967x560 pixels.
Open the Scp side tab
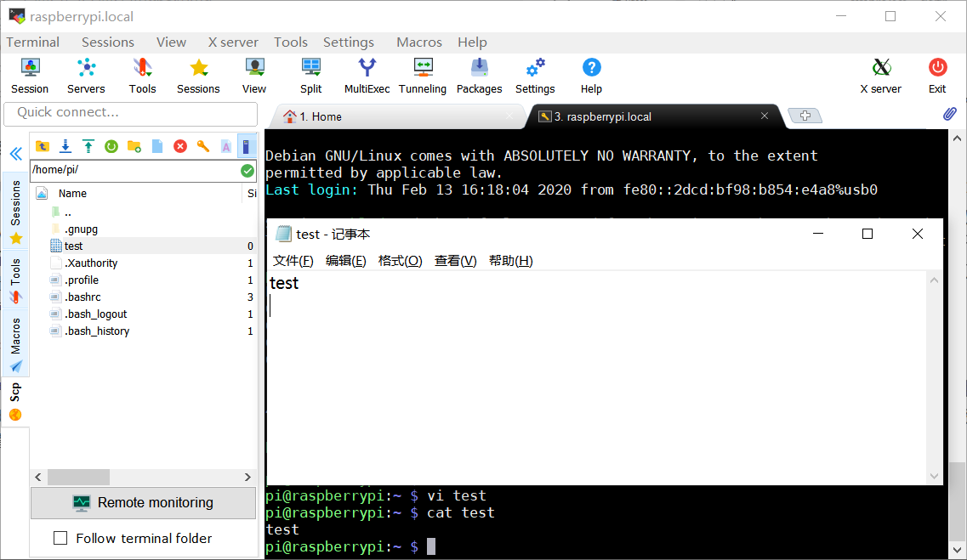click(15, 401)
